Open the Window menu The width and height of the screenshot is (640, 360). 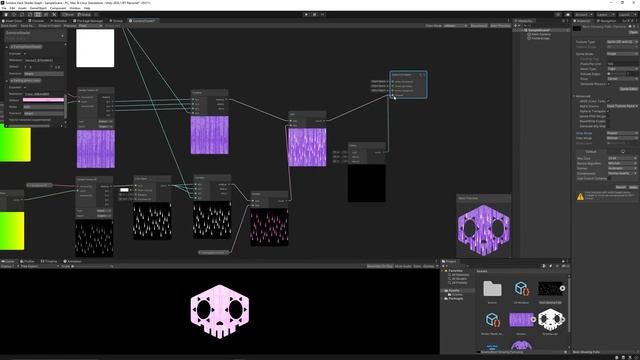(75, 8)
